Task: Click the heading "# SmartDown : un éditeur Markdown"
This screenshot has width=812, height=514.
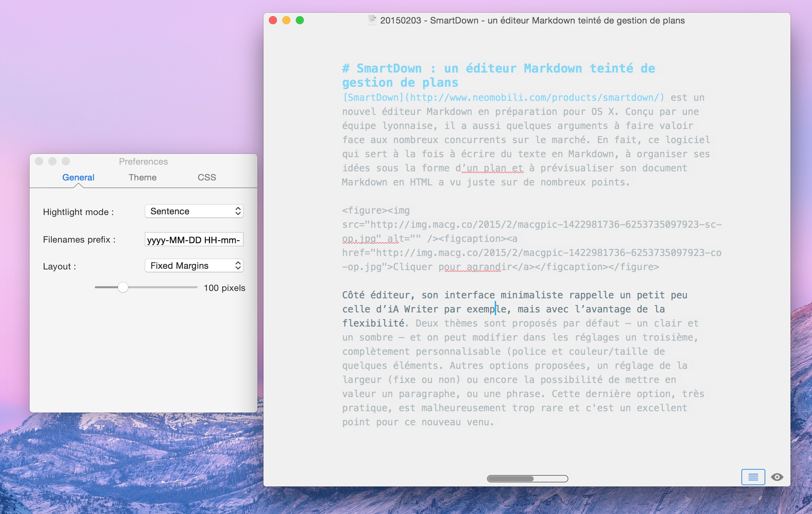Action: 462,69
